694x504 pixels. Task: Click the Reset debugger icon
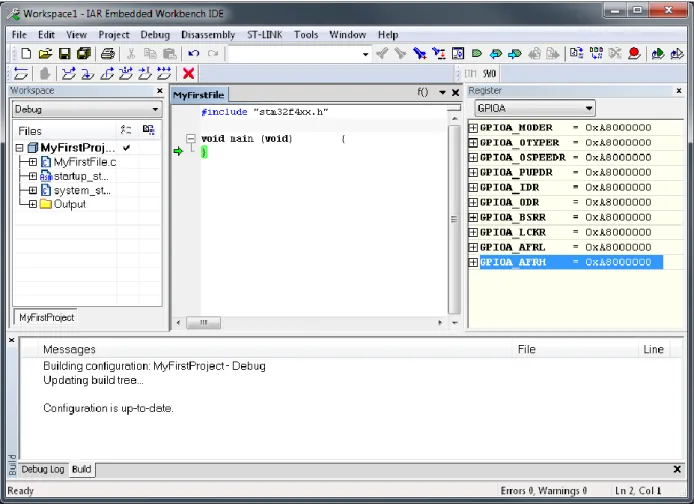pos(21,73)
